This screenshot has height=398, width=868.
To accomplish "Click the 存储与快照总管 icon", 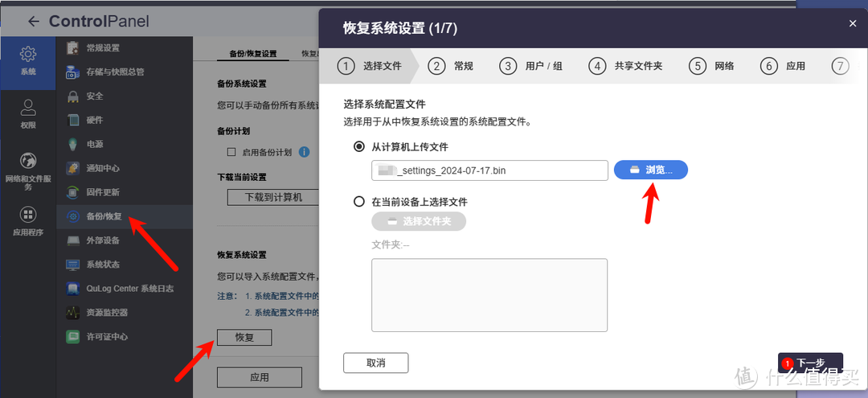I will pyautogui.click(x=73, y=72).
